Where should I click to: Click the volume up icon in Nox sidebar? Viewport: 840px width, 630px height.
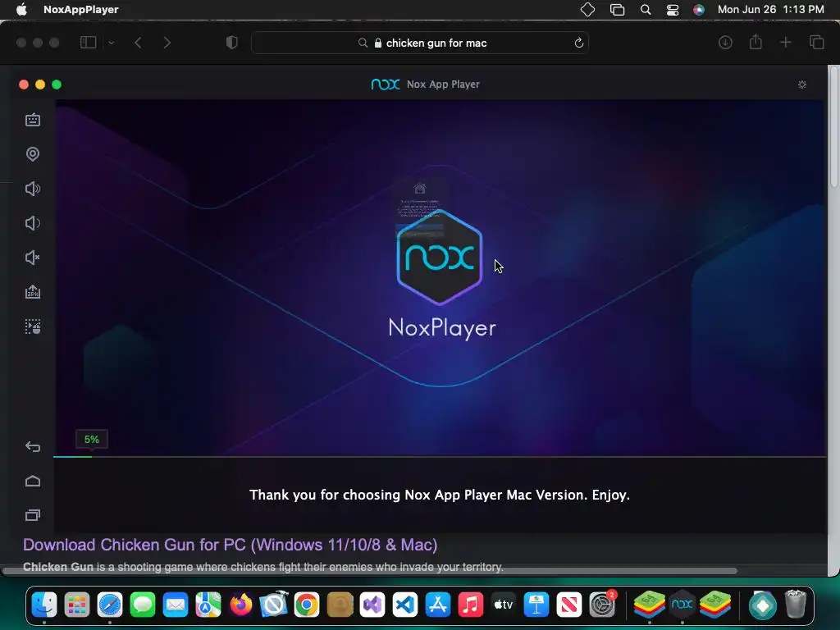tap(33, 189)
